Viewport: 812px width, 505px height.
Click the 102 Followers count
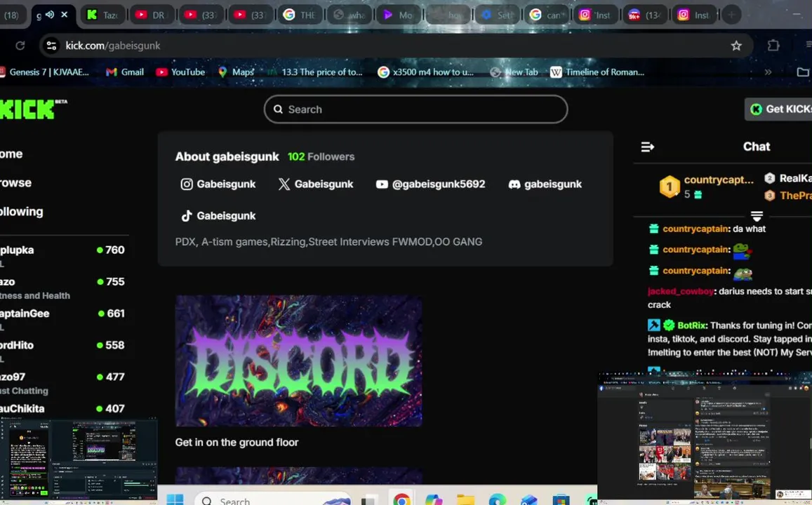click(321, 157)
